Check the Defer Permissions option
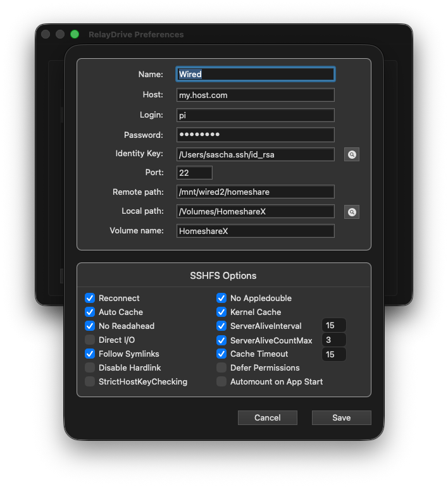Image resolution: width=448 pixels, height=487 pixels. 221,367
